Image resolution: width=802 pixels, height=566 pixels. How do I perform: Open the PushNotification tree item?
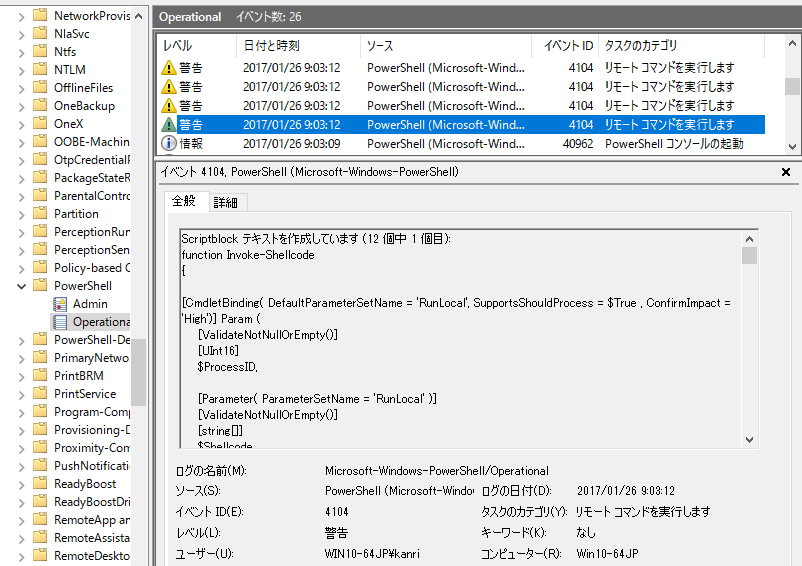point(92,466)
